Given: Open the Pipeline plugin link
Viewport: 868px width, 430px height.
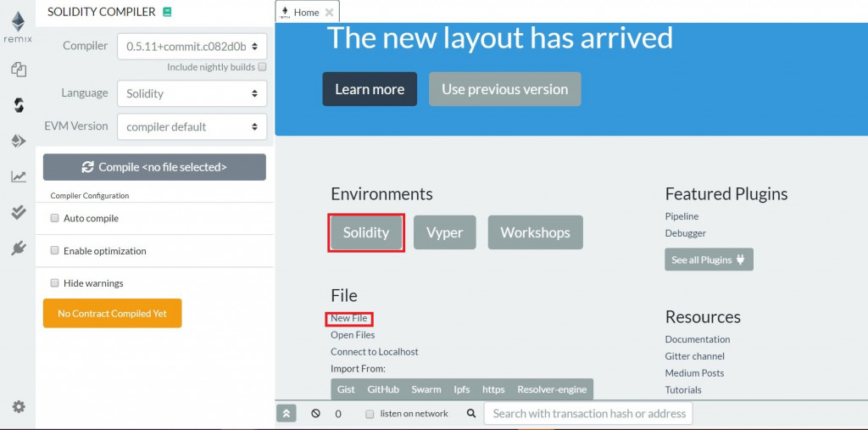Looking at the screenshot, I should coord(682,216).
